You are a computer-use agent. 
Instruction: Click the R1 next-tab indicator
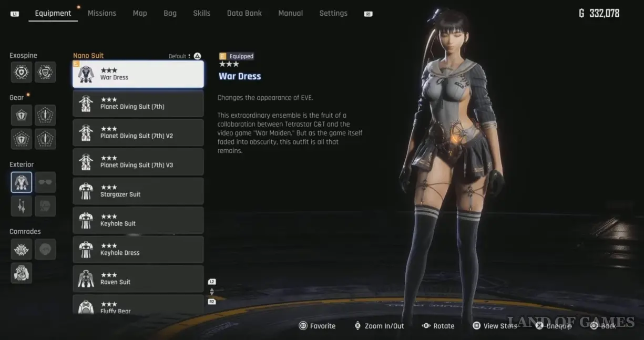[368, 14]
